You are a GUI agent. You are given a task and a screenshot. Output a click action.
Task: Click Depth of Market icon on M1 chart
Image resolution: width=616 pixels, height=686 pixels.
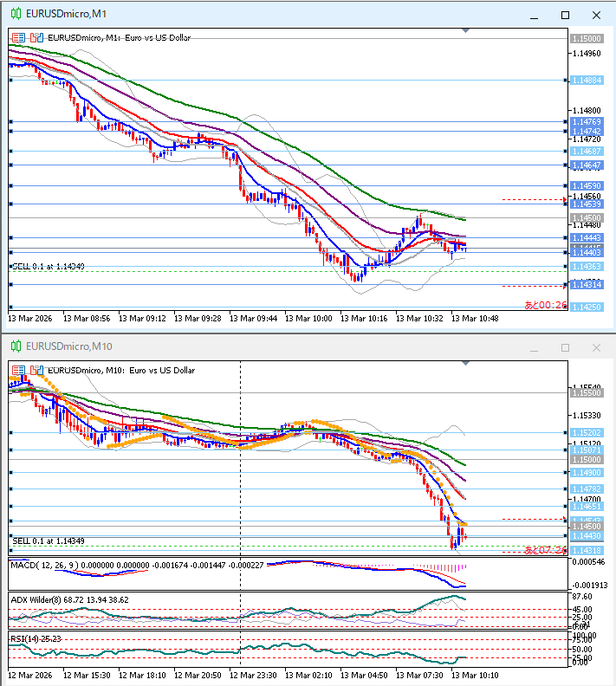click(x=36, y=37)
